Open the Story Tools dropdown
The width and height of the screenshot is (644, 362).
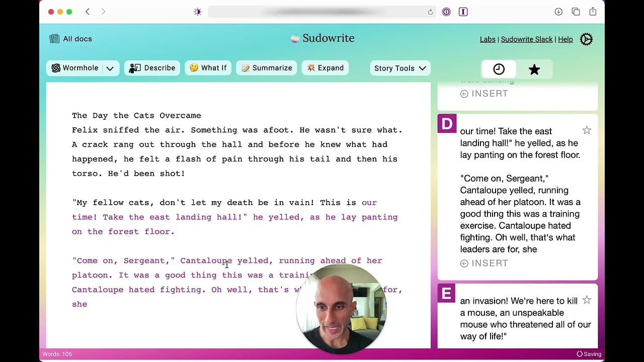pos(400,68)
